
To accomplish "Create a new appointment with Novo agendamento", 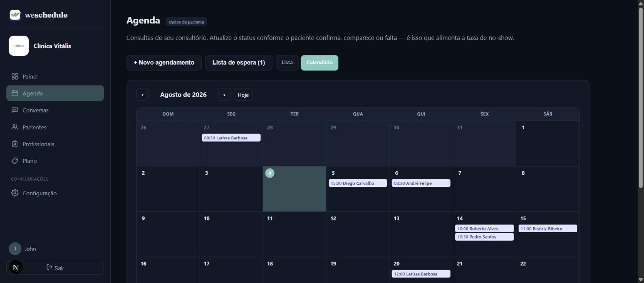I will tap(164, 63).
